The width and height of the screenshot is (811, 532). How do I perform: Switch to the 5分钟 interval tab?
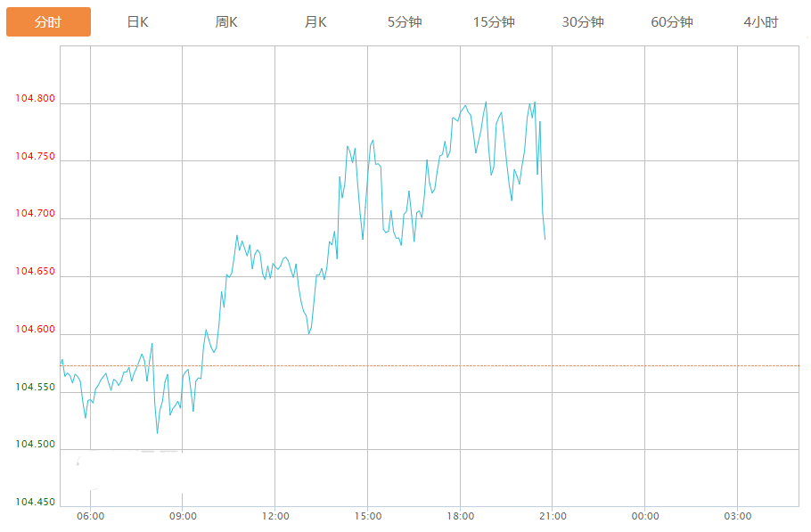(x=405, y=22)
